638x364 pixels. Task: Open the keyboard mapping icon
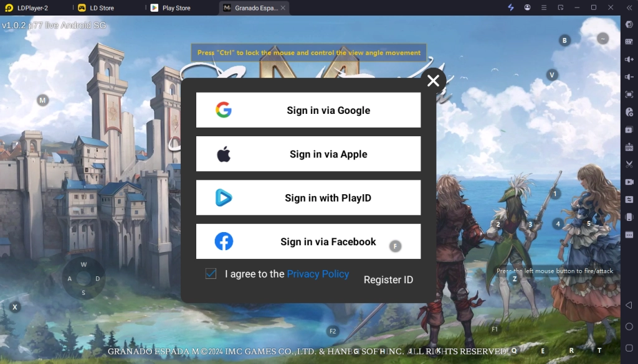[629, 42]
